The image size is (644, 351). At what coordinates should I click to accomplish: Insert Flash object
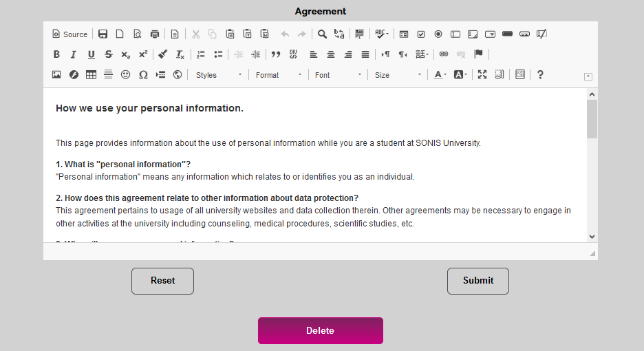pos(74,75)
